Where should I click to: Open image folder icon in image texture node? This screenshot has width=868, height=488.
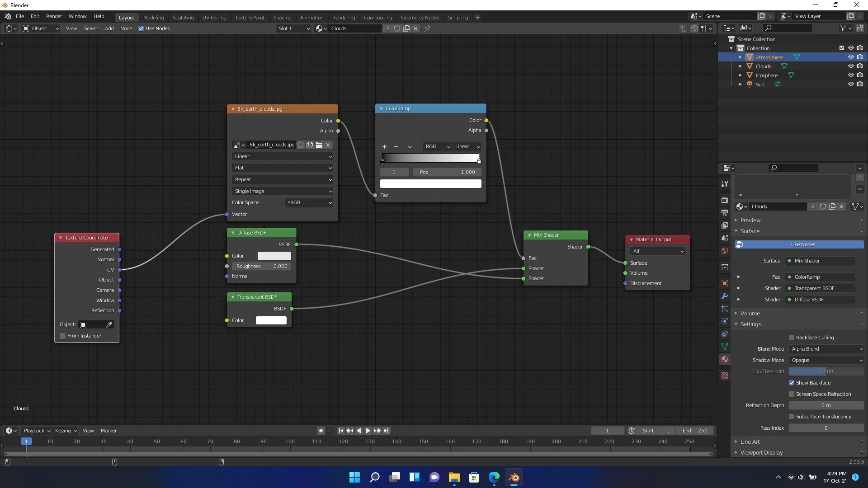(319, 145)
